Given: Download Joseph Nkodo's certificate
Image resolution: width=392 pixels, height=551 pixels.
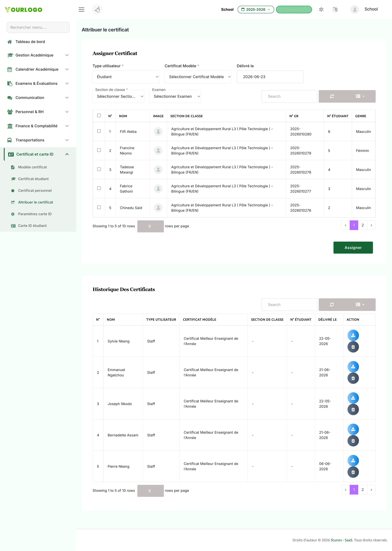Looking at the screenshot, I should coord(353,398).
